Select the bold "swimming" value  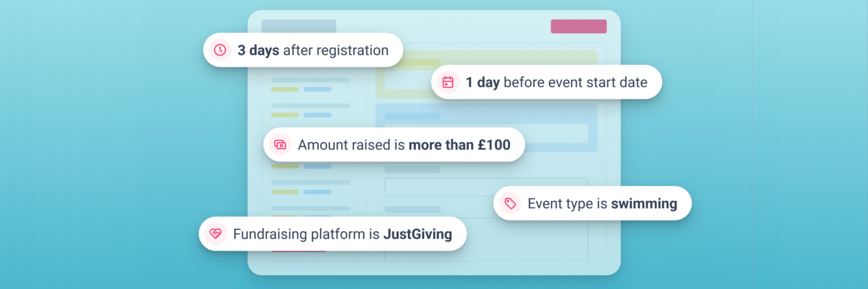tap(644, 204)
